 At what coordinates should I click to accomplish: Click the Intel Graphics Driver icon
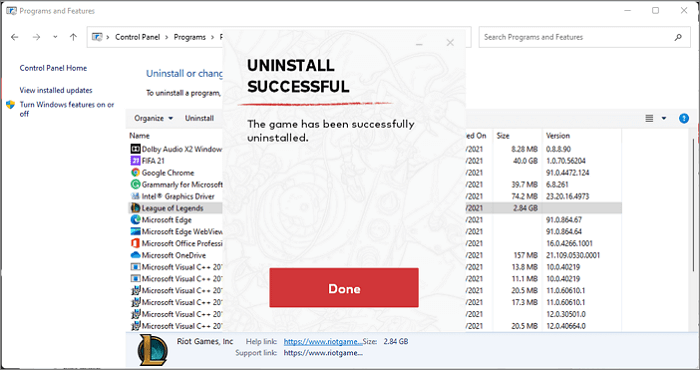click(135, 196)
